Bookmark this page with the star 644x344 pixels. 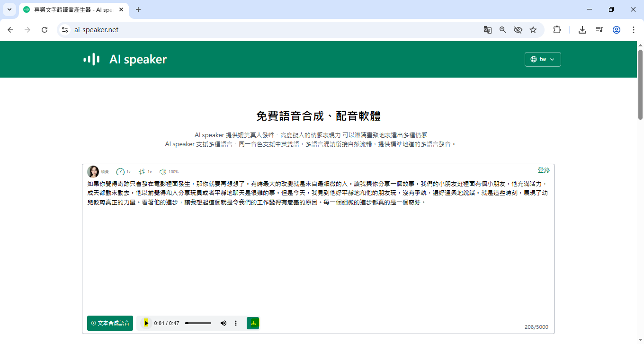click(533, 30)
